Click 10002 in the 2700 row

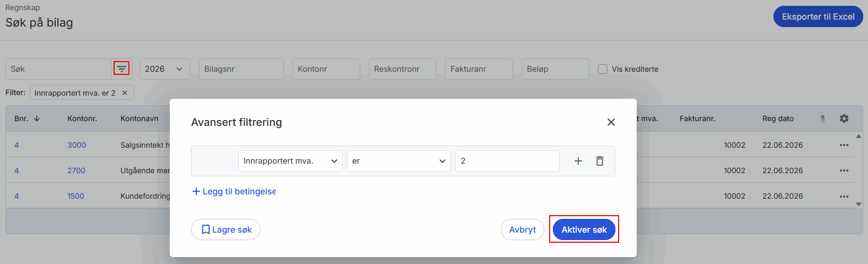tap(734, 171)
